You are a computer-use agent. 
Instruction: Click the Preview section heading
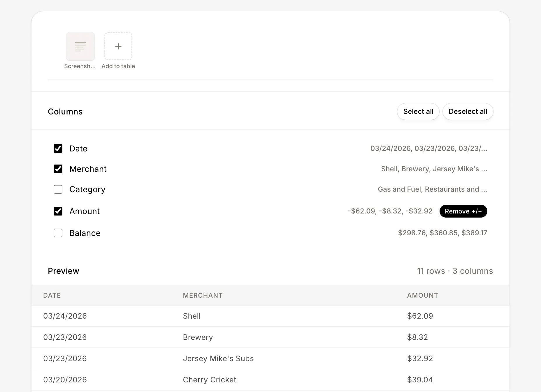click(x=64, y=271)
